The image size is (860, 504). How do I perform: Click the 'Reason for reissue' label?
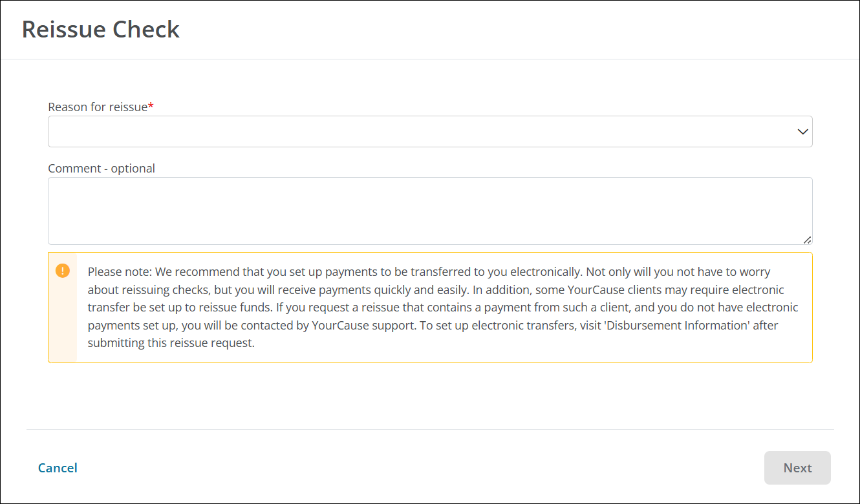coord(98,107)
